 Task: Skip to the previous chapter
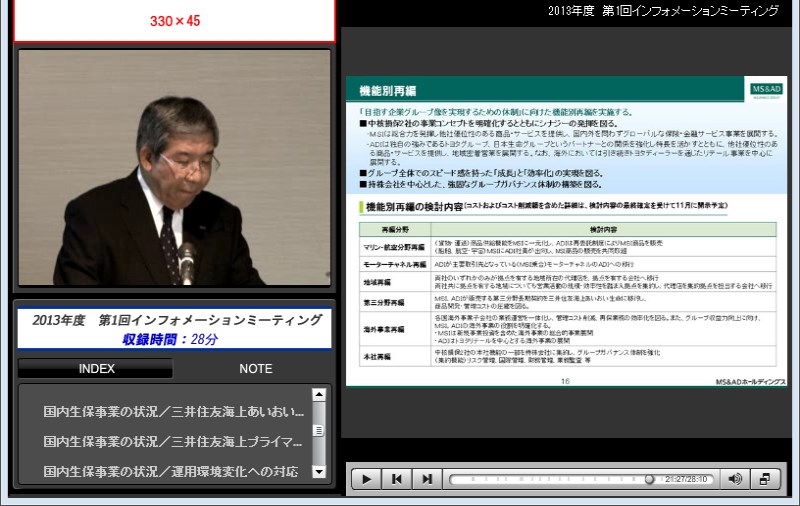[396, 479]
